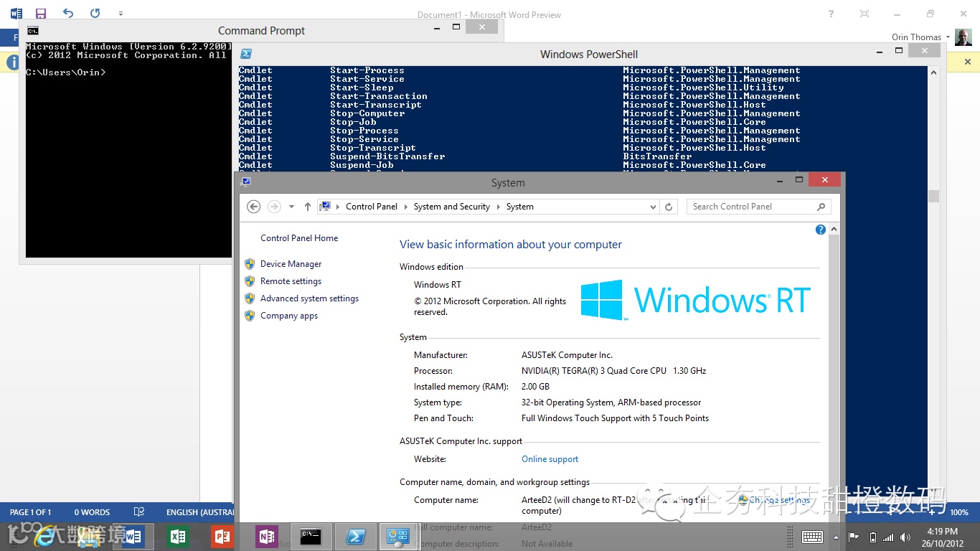
Task: Click the Refresh button in address bar
Action: click(x=669, y=207)
